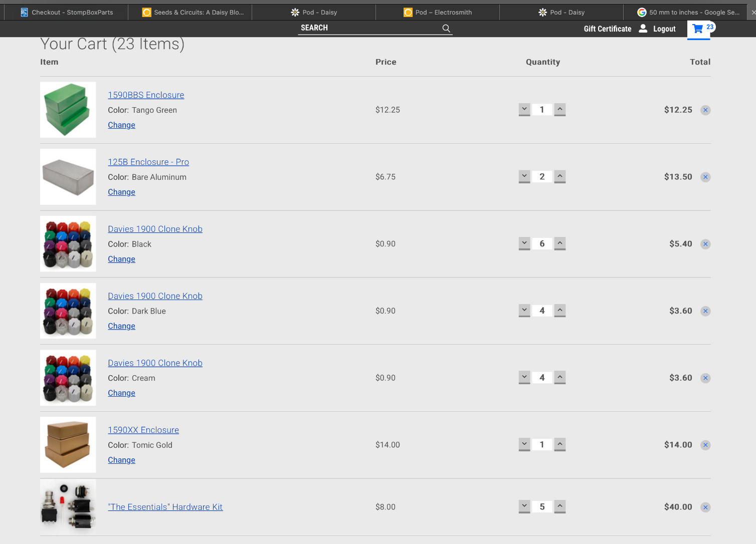
Task: Remove the Cream Davies Knob row
Action: click(x=705, y=378)
